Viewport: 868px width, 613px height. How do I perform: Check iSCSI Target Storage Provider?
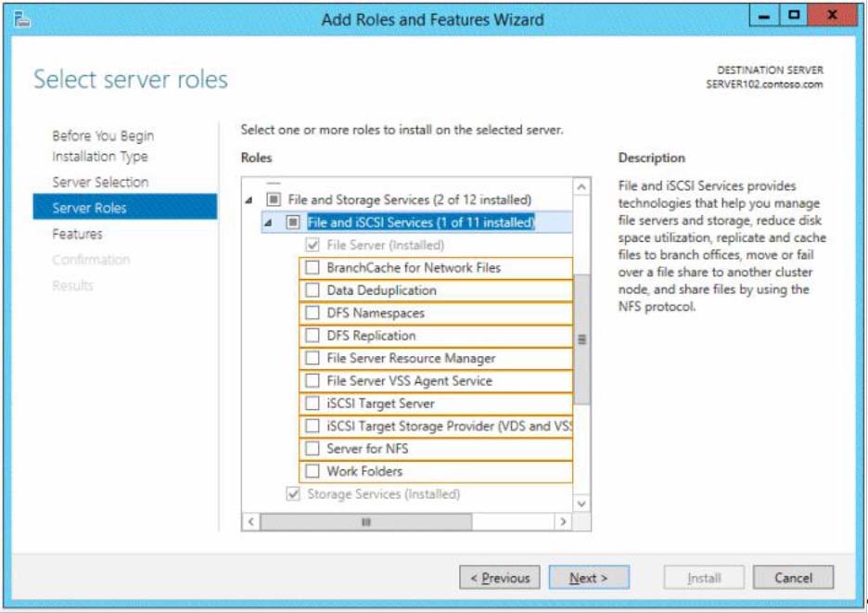click(313, 426)
